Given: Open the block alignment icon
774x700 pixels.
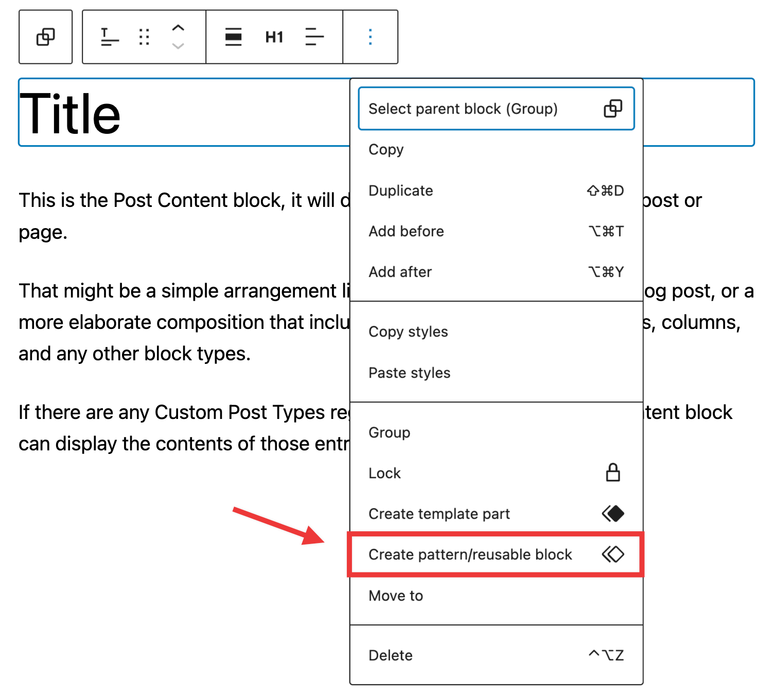Looking at the screenshot, I should point(233,37).
